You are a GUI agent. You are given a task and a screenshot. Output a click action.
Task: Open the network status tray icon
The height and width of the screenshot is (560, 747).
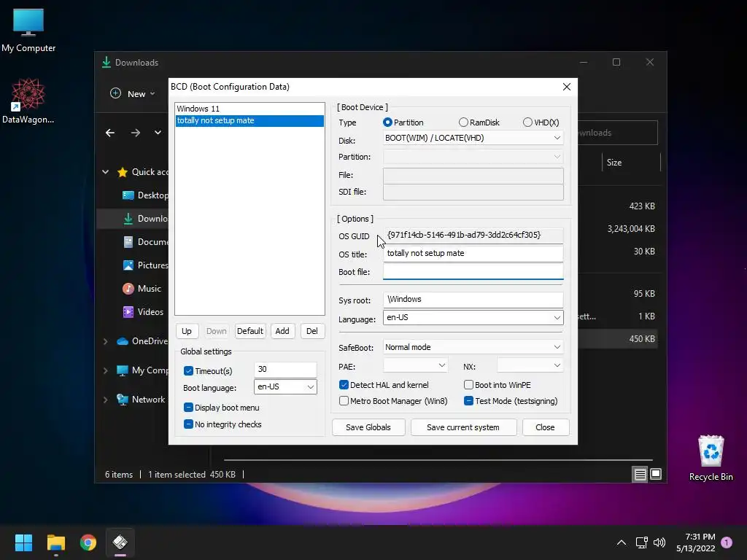(x=641, y=542)
